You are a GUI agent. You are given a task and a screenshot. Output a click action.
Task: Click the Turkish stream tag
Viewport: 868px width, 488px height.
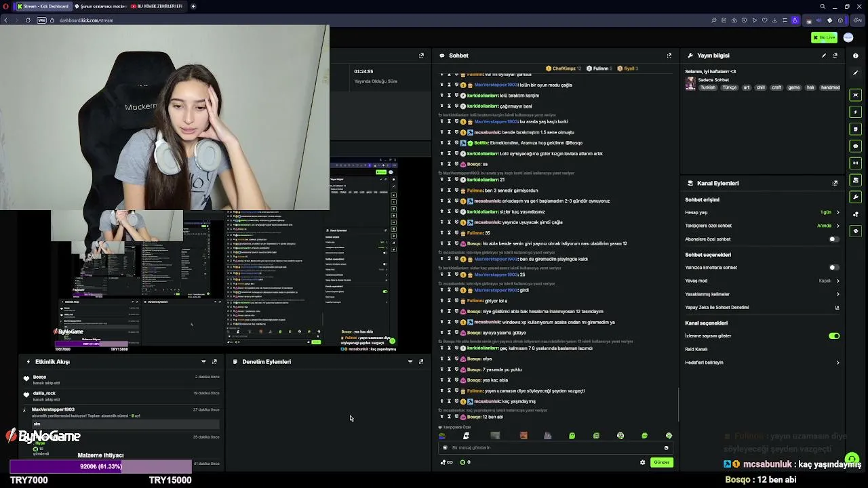(708, 87)
